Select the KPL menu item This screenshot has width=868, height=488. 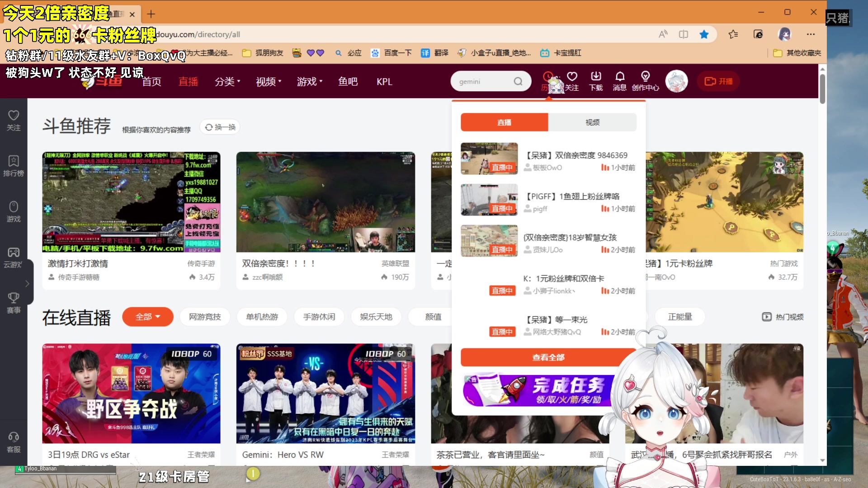tap(384, 81)
